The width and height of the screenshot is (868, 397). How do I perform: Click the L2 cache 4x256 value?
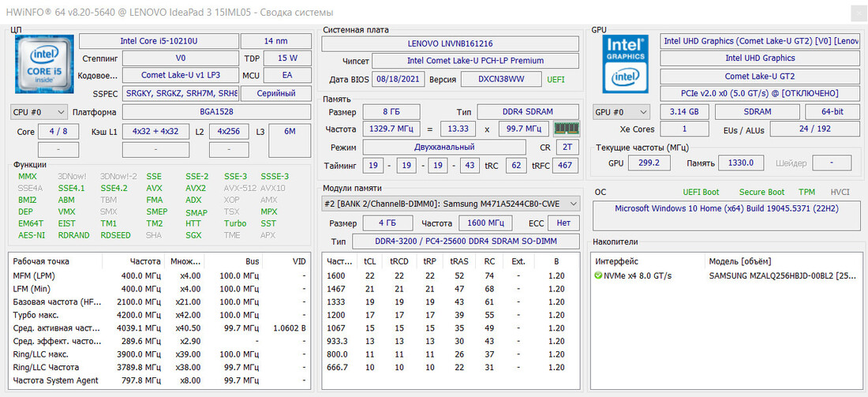(229, 132)
